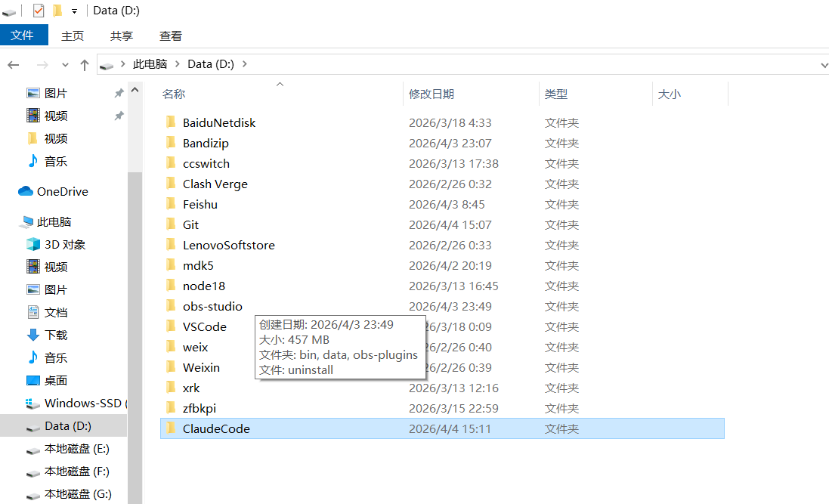This screenshot has height=504, width=829.
Task: Click 文件夹 type in the Feishu row
Action: [x=561, y=204]
